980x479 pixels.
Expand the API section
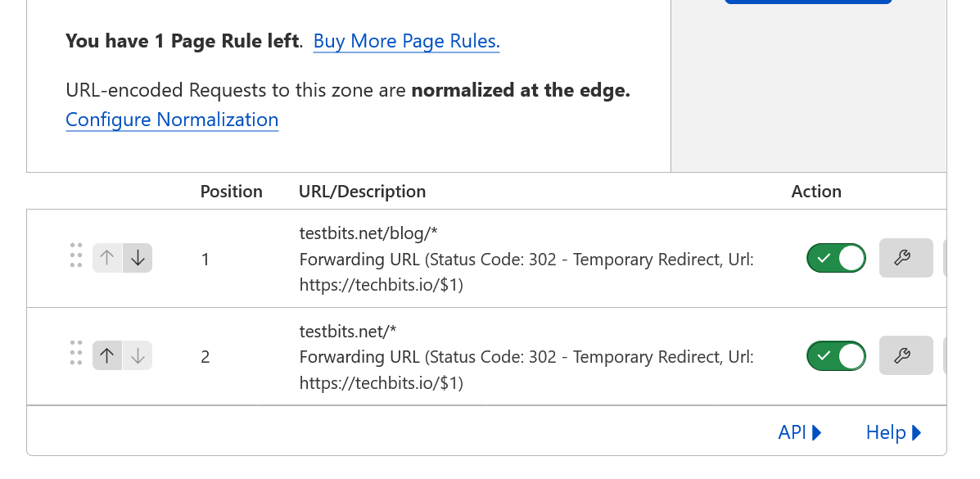[x=800, y=432]
